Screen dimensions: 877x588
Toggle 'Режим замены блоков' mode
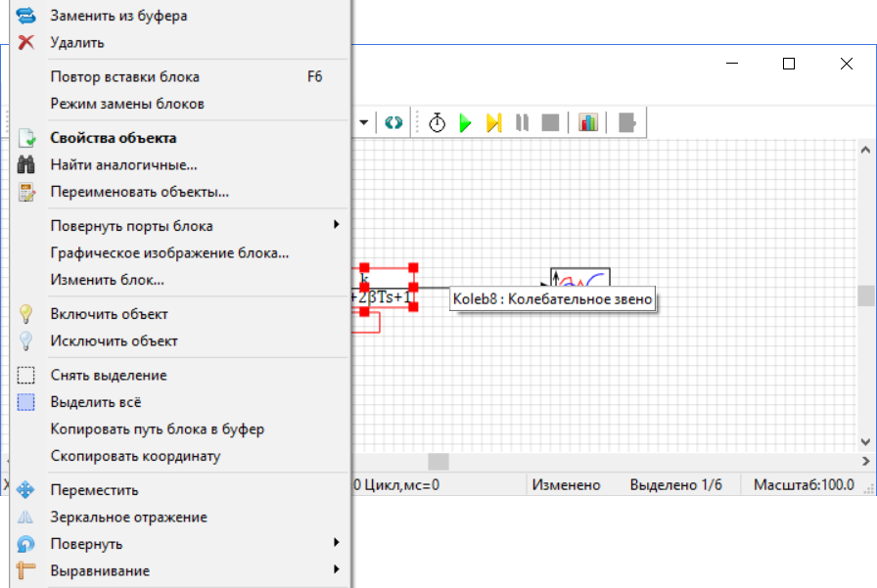127,104
